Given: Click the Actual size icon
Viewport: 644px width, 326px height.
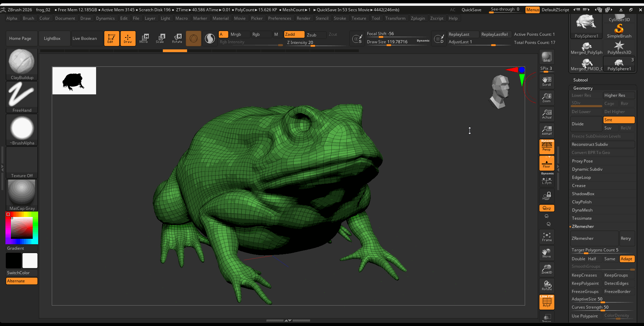Looking at the screenshot, I should coord(547,114).
